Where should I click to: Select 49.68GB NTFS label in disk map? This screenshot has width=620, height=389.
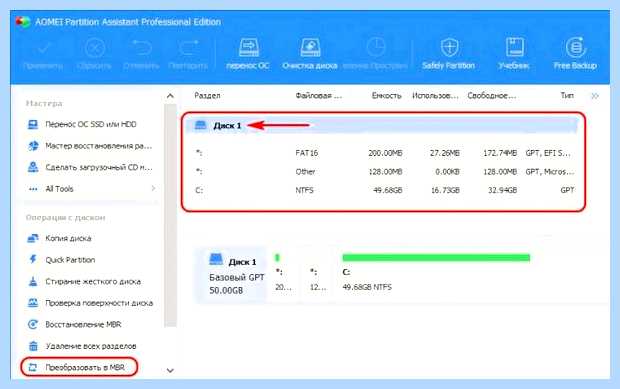point(367,287)
